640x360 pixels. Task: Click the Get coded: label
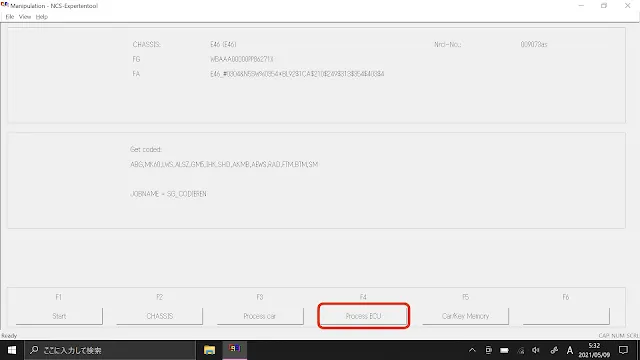[x=146, y=149]
